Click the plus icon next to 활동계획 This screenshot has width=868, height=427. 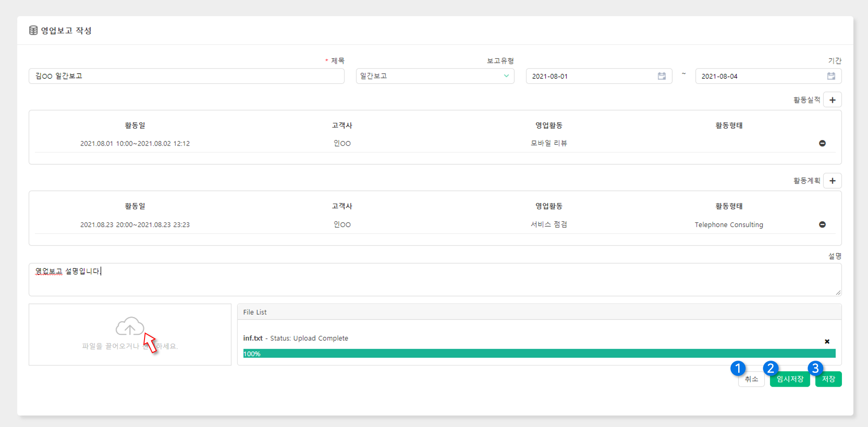(832, 181)
